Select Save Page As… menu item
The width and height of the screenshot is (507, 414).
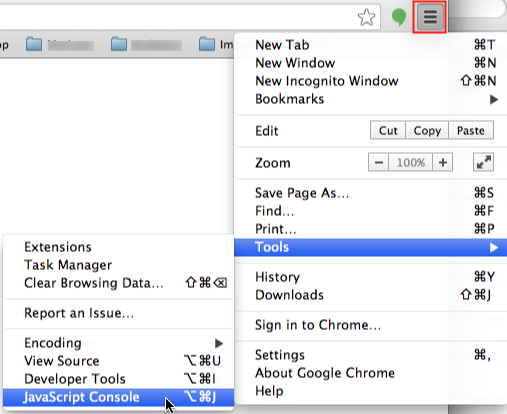pos(371,193)
